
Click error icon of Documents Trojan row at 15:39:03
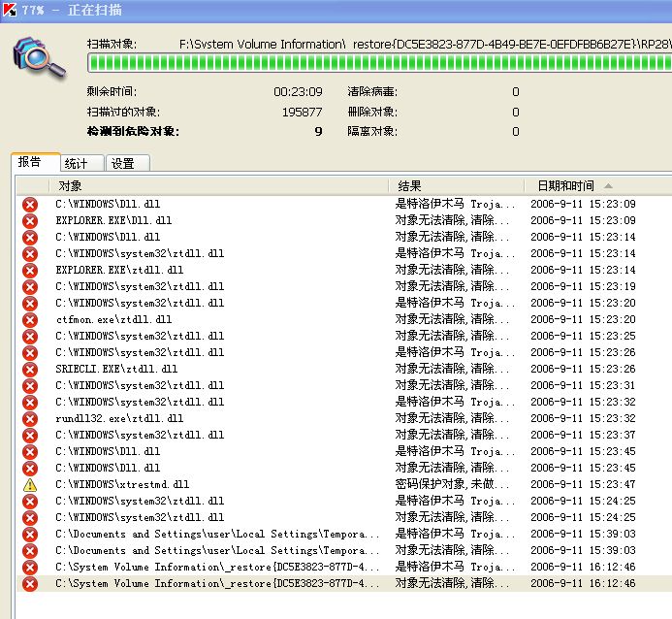pyautogui.click(x=30, y=535)
